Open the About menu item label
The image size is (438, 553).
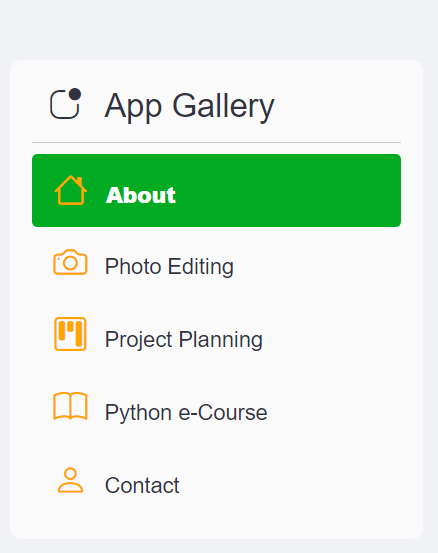coord(141,195)
